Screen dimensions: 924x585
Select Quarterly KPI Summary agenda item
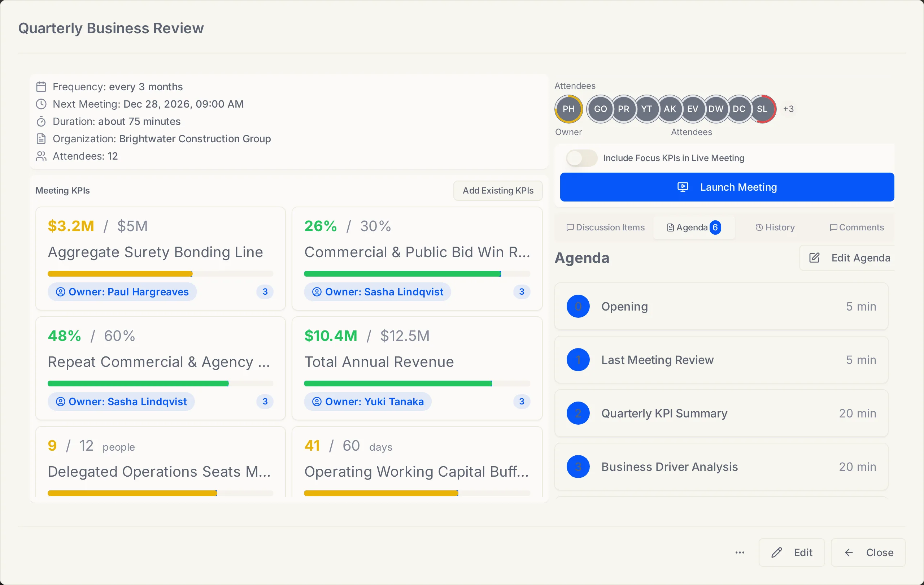coord(722,413)
